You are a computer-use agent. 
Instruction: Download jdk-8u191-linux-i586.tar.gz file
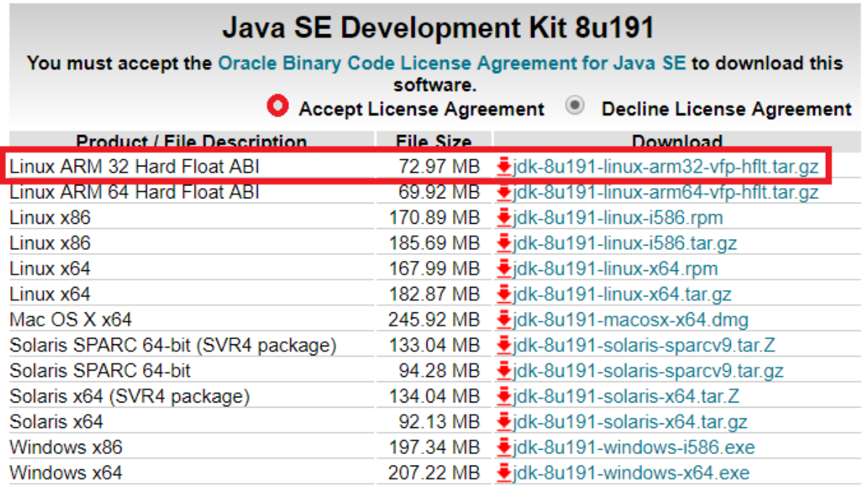[x=624, y=243]
